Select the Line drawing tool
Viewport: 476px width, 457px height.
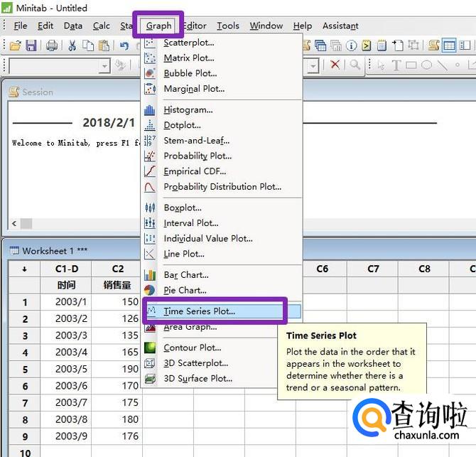443,65
